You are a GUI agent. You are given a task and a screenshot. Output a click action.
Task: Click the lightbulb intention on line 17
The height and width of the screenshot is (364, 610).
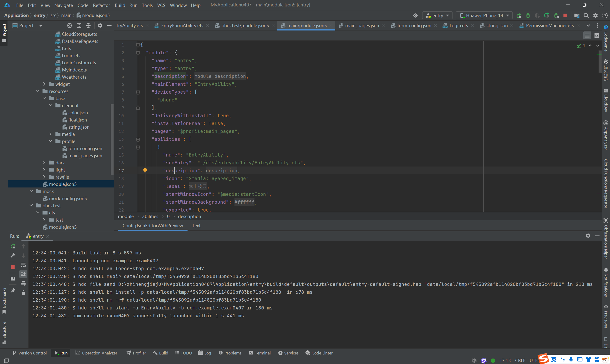(x=145, y=171)
